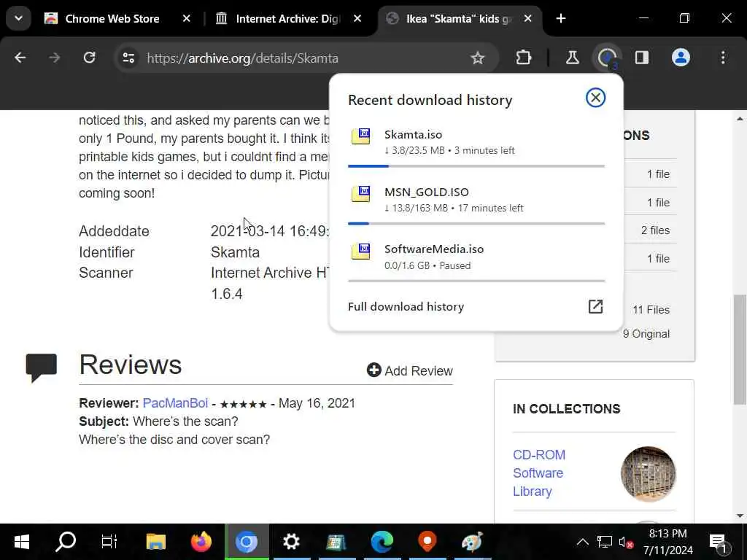
Task: Click the scrollbar down arrow
Action: click(x=740, y=516)
